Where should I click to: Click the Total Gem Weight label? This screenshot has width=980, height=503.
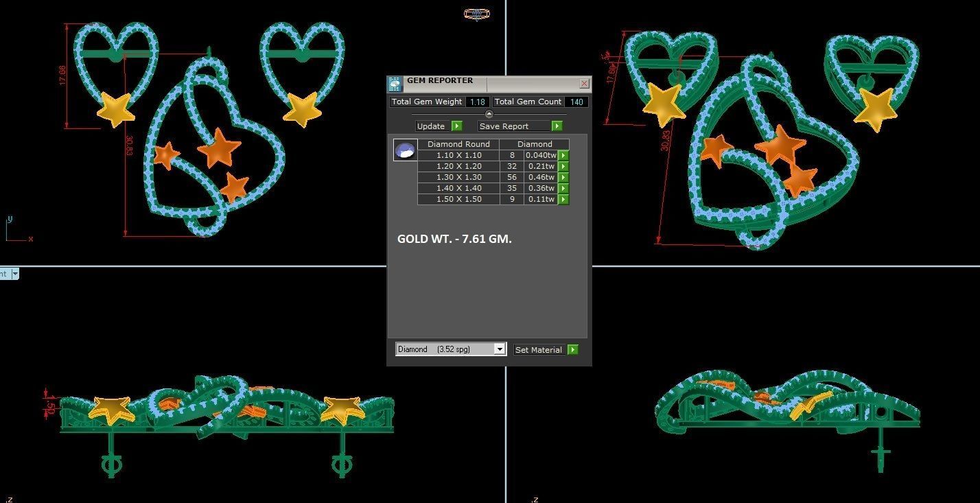[427, 102]
